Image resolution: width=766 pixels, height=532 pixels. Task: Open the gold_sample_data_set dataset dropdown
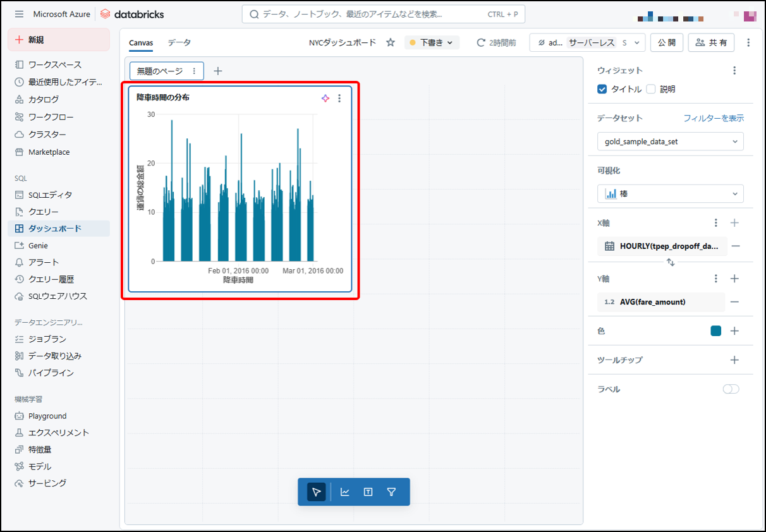pos(670,142)
